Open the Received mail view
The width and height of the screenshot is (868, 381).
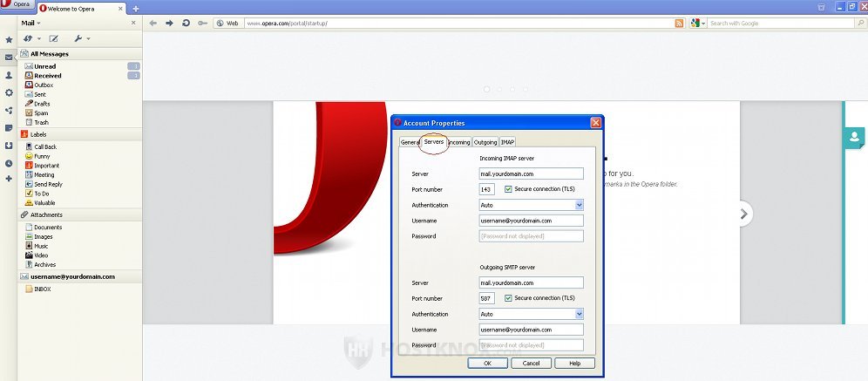48,76
